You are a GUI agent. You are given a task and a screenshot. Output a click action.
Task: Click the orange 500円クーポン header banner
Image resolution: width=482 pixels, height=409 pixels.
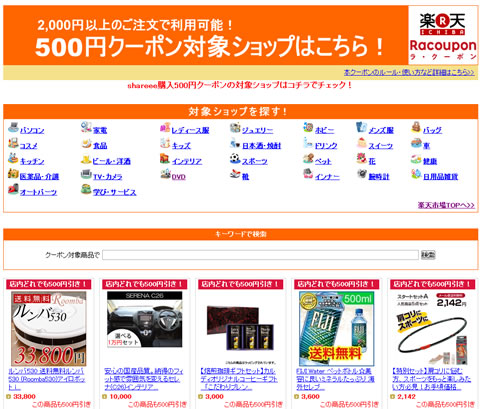[x=206, y=35]
